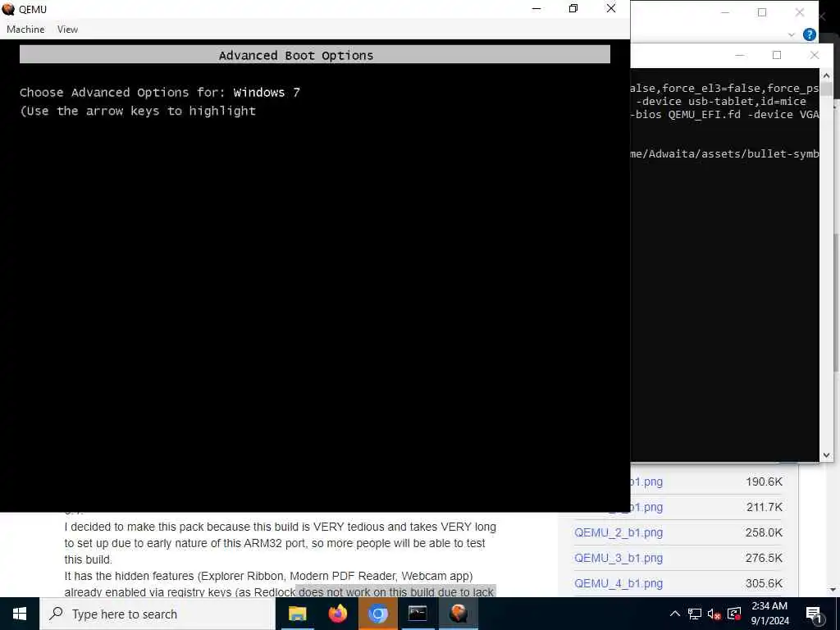The width and height of the screenshot is (840, 630).
Task: Click the 211.7K file size text
Action: pos(765,507)
